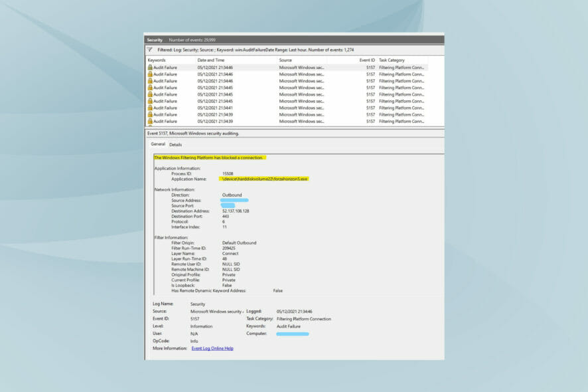The height and width of the screenshot is (392, 588).
Task: Click the Destination Port value 443
Action: tap(226, 217)
